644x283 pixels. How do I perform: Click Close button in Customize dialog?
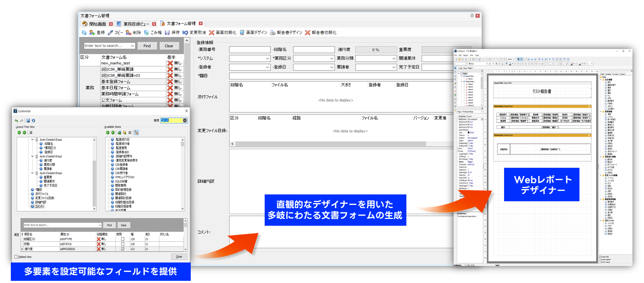pyautogui.click(x=179, y=257)
